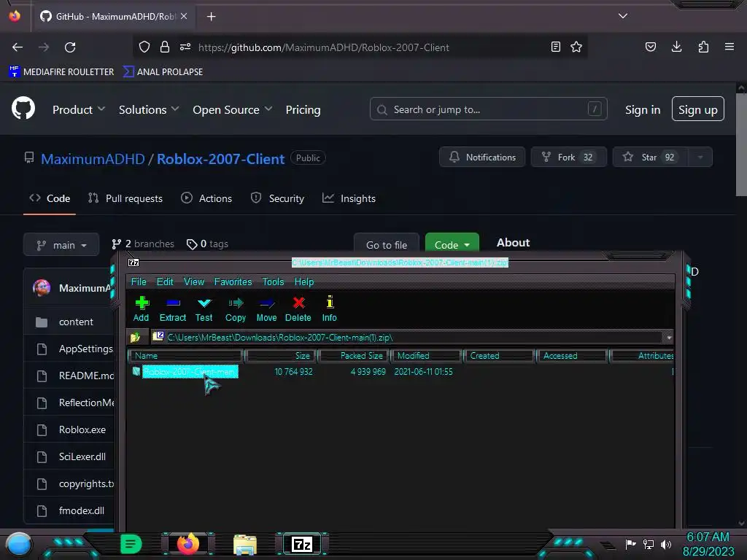The image size is (747, 560).
Task: Click the up-folder icon beside path bar
Action: [x=136, y=337]
